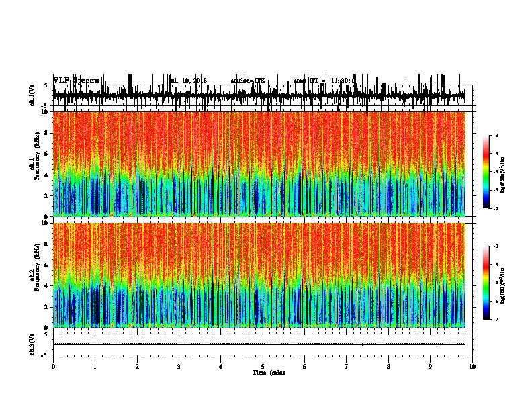The height and width of the screenshot is (411, 532).
Task: Click the '-3' label on ch.1 color bar
Action: 495,135
